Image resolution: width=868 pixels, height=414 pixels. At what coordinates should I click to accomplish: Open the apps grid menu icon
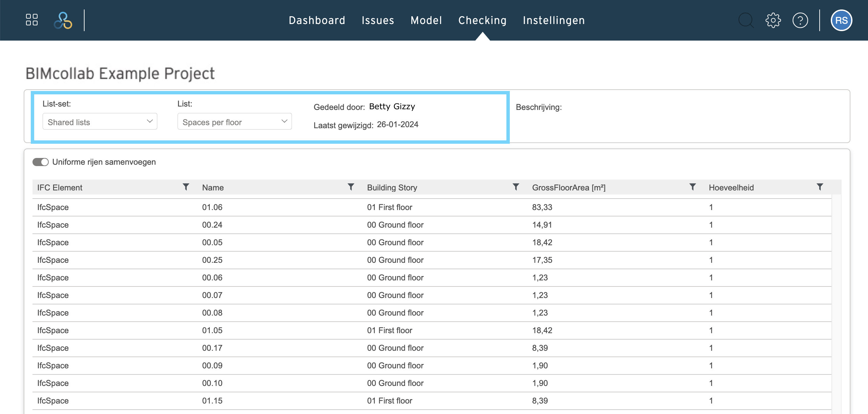tap(32, 20)
